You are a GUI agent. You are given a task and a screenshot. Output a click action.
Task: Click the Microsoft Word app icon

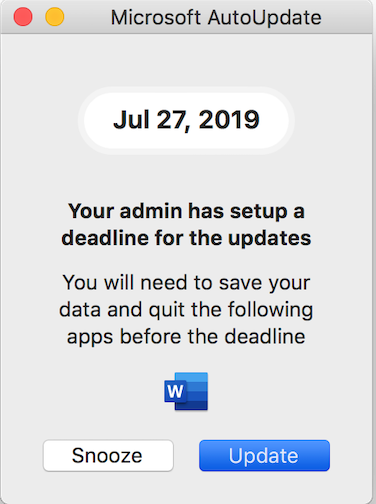186,391
